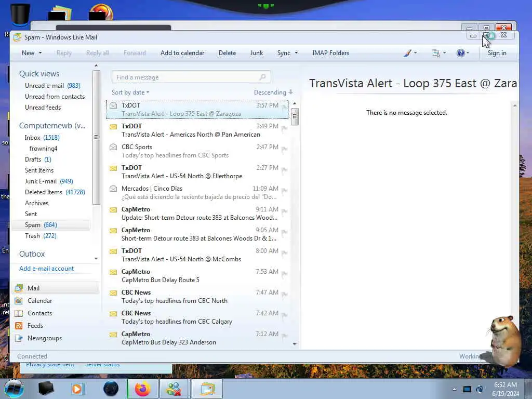The image size is (532, 399).
Task: Click the envelope icon for CBC News 7:47 AM
Action: (x=113, y=293)
